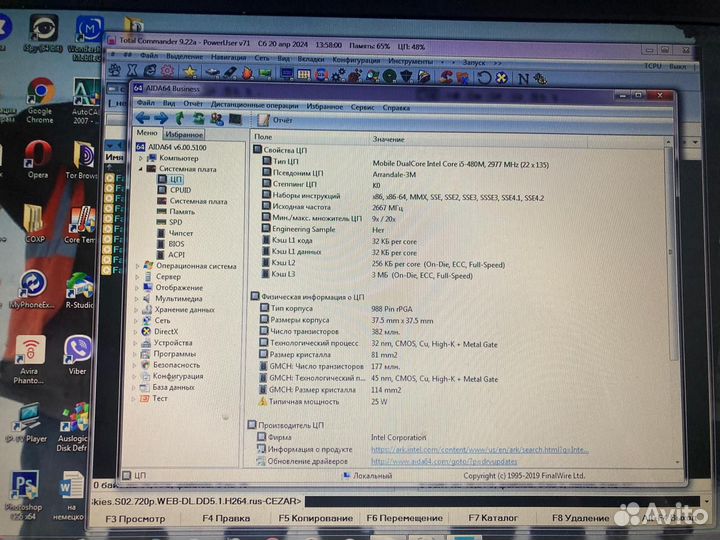Click the AIDA64 back arrow button

142,118
